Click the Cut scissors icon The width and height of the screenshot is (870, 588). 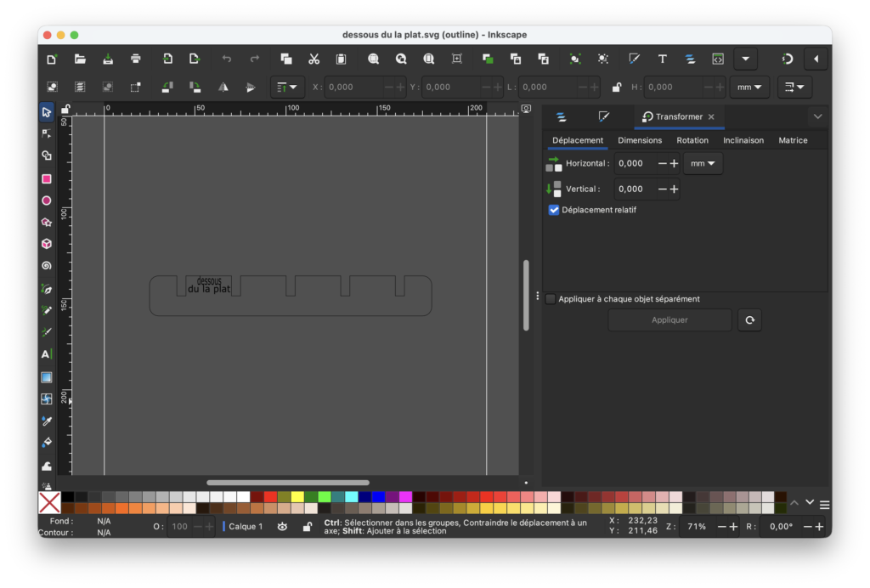(x=314, y=59)
